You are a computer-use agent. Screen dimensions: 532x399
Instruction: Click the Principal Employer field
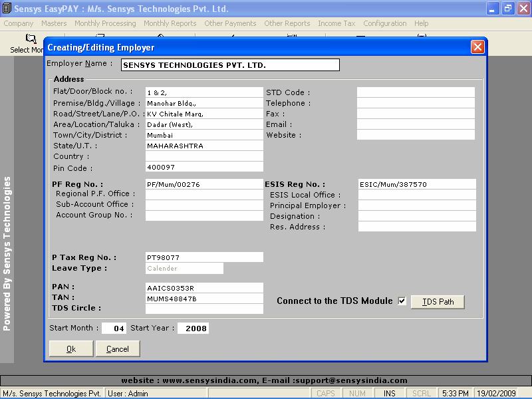(417, 205)
